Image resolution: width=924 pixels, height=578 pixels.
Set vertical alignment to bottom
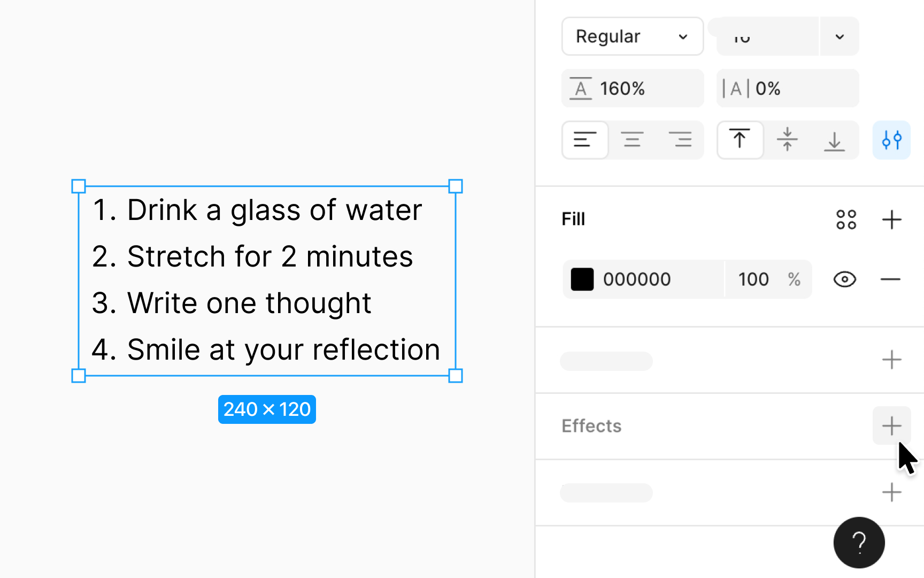(834, 140)
